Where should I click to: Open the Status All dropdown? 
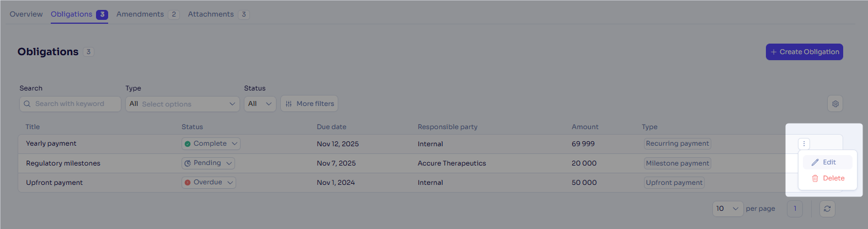coord(260,104)
